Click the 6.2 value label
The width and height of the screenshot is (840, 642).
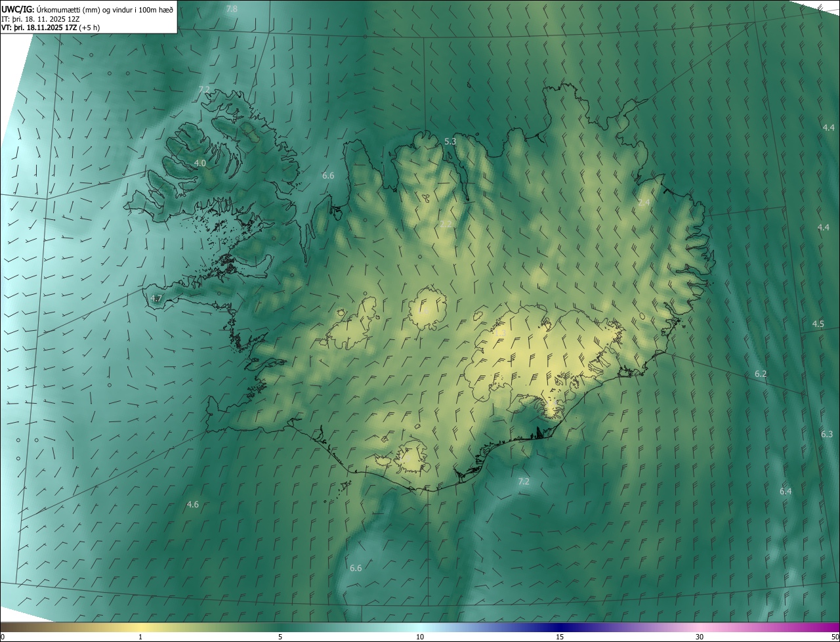pyautogui.click(x=761, y=374)
